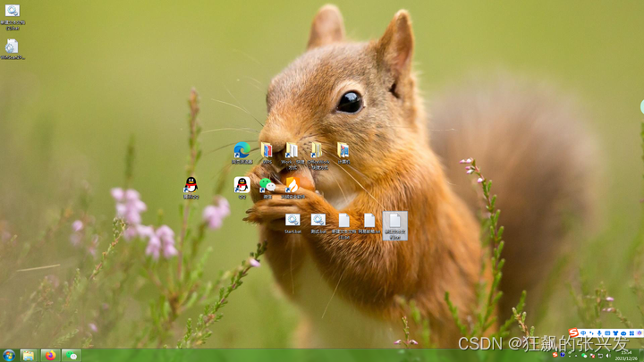This screenshot has height=362, width=644.
Task: Open the Action Center flag in tray
Action: click(x=592, y=356)
